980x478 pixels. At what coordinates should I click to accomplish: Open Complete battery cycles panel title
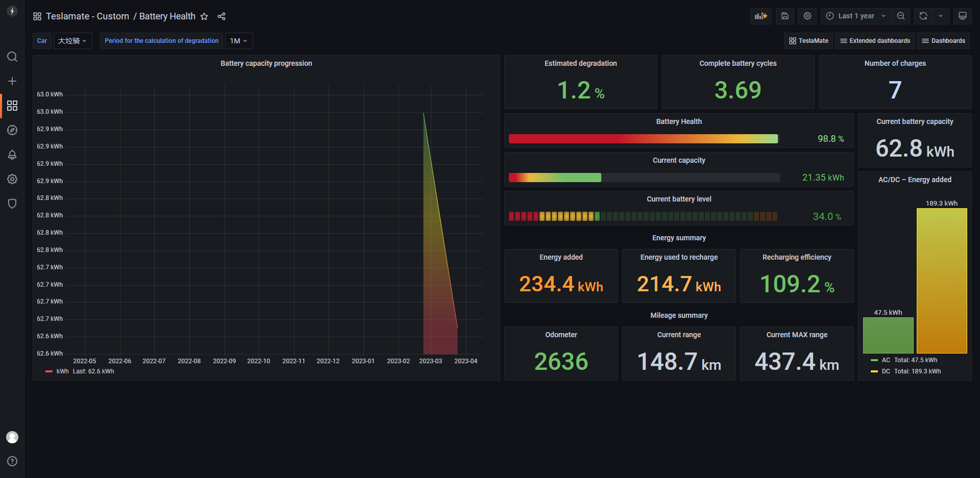(x=738, y=63)
